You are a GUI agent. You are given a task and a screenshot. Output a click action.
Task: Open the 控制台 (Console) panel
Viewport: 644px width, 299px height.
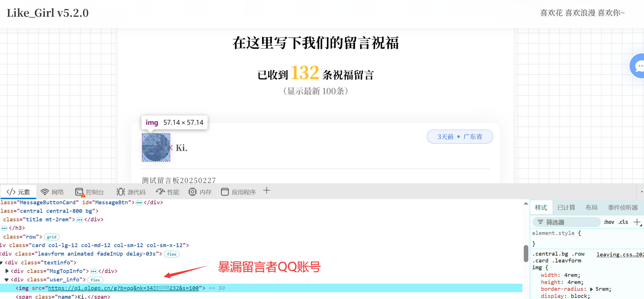click(x=90, y=192)
